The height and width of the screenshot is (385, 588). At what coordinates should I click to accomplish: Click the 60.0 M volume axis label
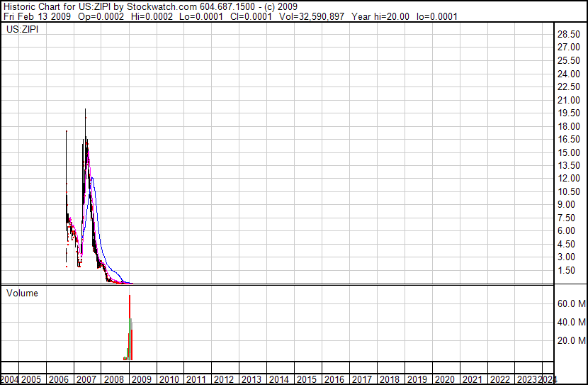coord(570,303)
